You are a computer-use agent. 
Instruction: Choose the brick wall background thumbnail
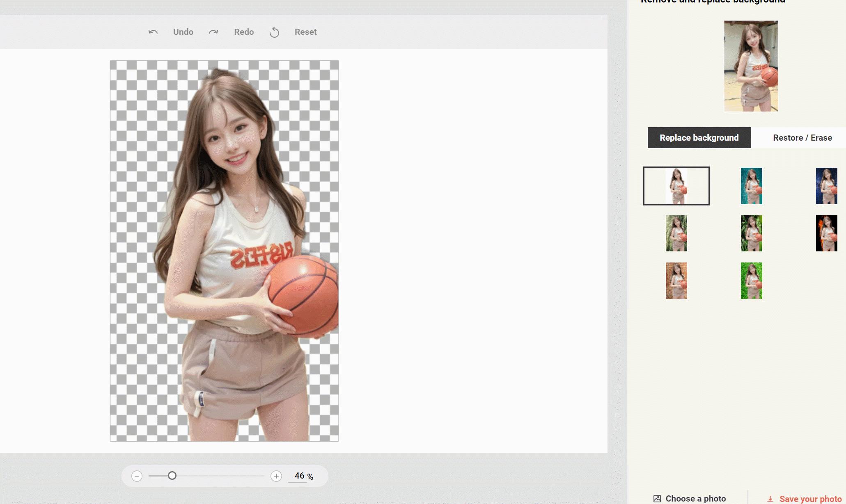[676, 281]
